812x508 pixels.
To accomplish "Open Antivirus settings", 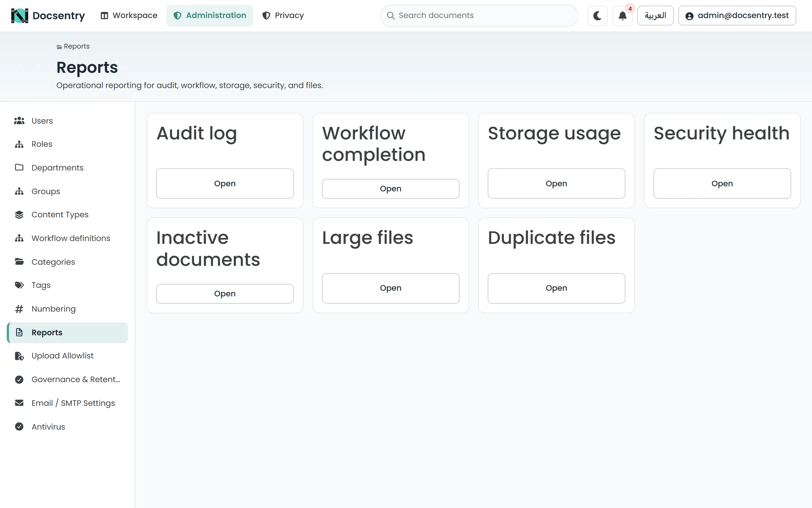I will click(x=67, y=426).
